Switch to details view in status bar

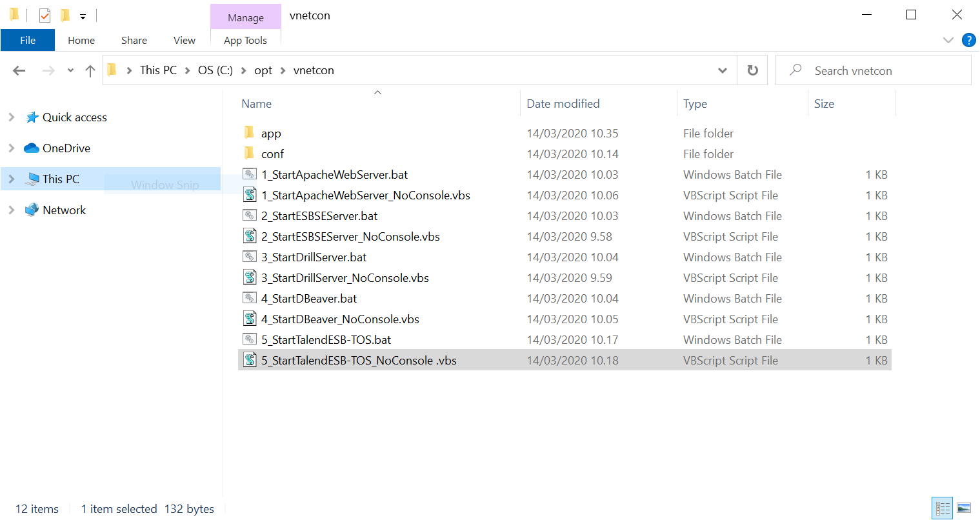click(943, 508)
